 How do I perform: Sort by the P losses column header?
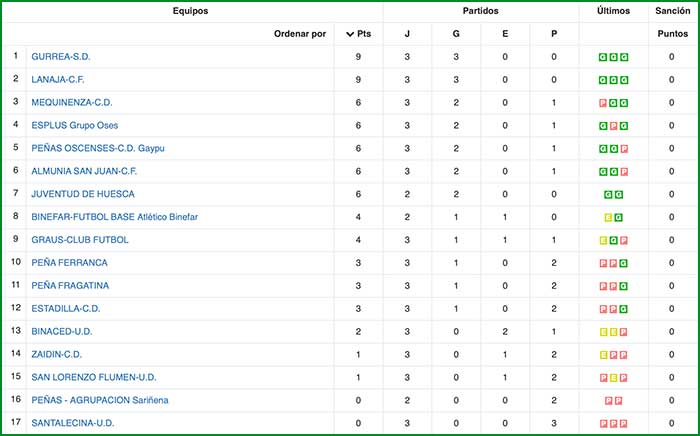click(554, 34)
